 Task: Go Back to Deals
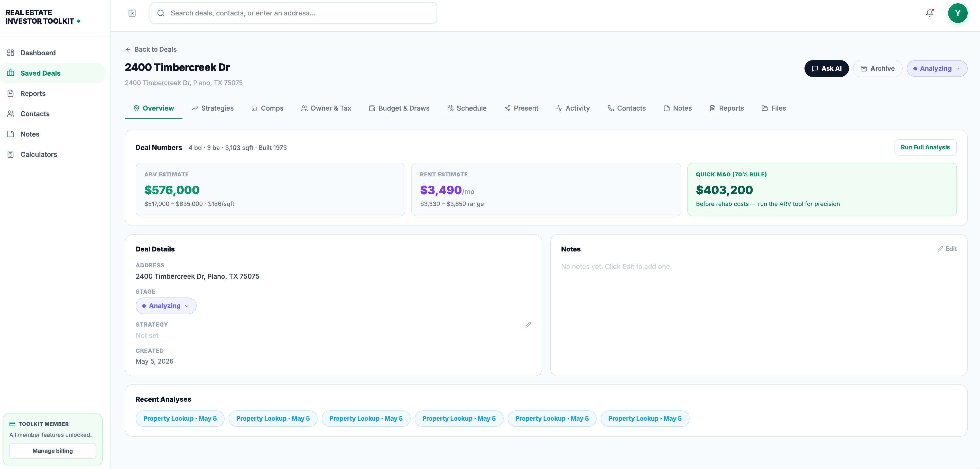coord(151,49)
